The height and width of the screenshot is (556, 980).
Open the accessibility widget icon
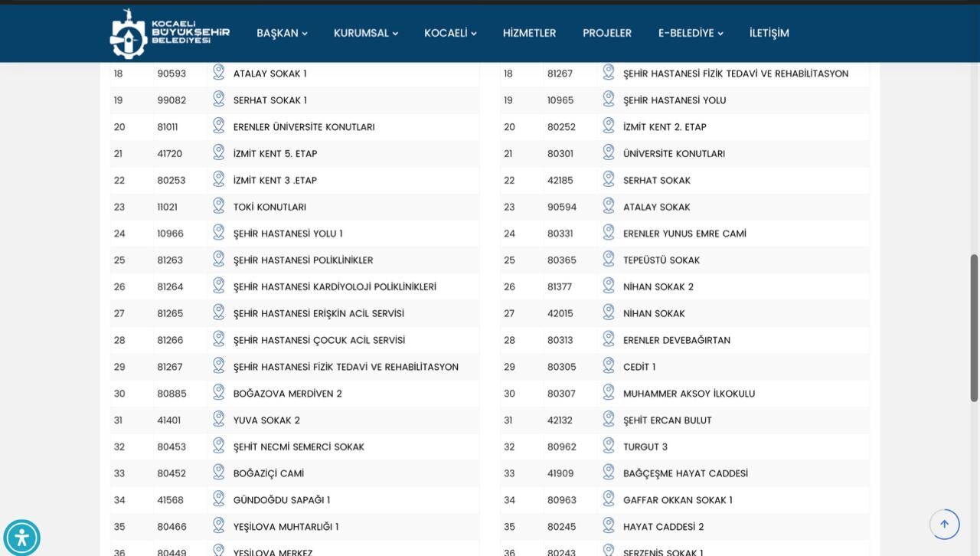click(21, 538)
